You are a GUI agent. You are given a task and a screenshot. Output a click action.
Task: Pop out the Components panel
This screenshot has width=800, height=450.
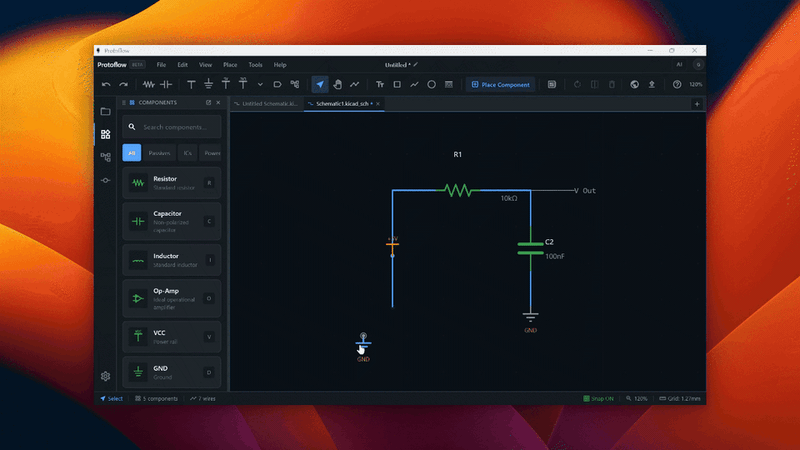[208, 103]
